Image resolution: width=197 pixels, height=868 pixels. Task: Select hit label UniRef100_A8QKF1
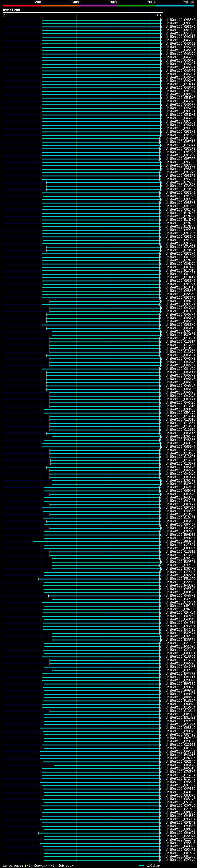[x=180, y=542]
